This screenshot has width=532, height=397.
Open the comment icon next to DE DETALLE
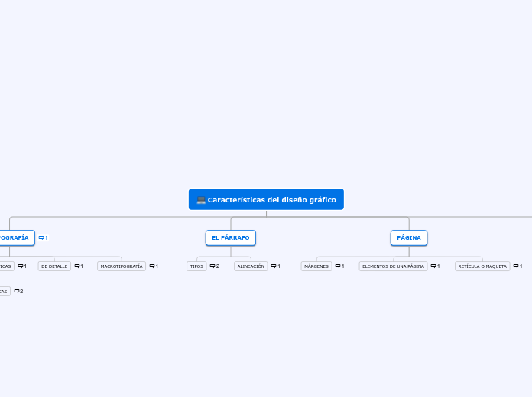[79, 266]
